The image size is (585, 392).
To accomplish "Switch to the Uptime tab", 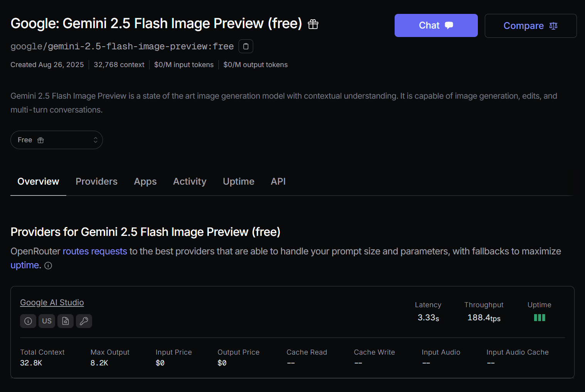I will tap(239, 182).
